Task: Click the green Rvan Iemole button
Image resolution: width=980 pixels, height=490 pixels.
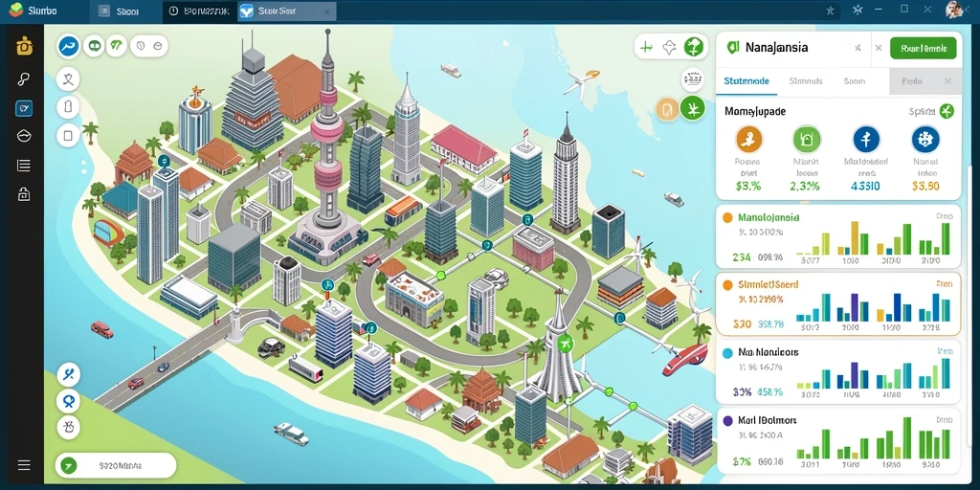Action: 923,48
